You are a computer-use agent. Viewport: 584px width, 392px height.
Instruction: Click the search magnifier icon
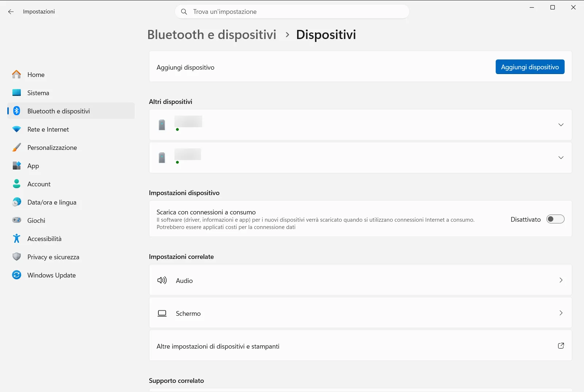[x=184, y=12]
